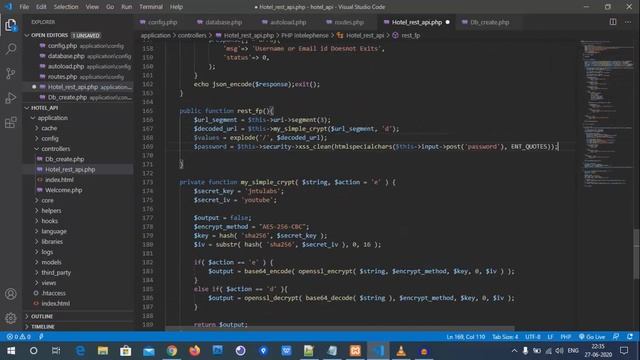The image size is (640, 360).
Task: Open the Search view in activity bar
Action: coord(11,49)
